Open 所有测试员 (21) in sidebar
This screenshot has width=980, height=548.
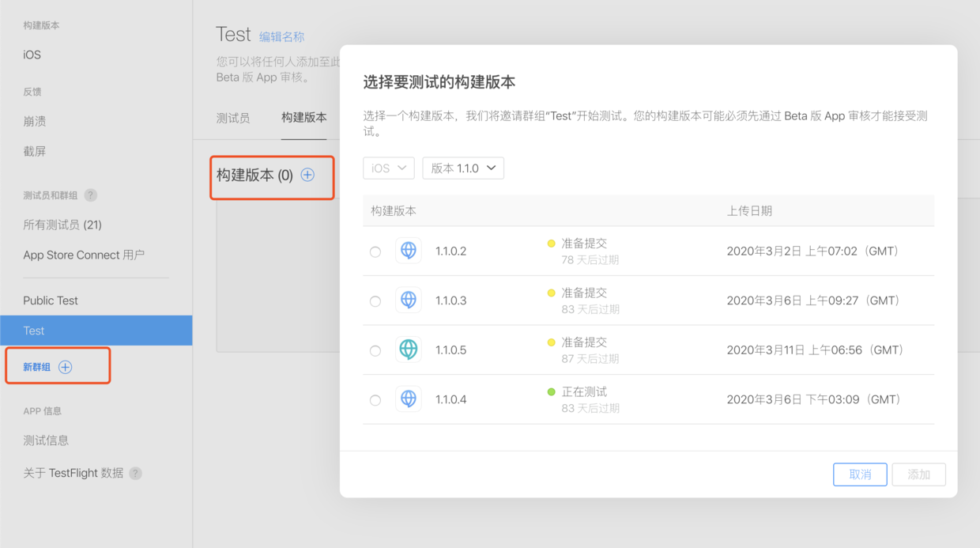[62, 225]
